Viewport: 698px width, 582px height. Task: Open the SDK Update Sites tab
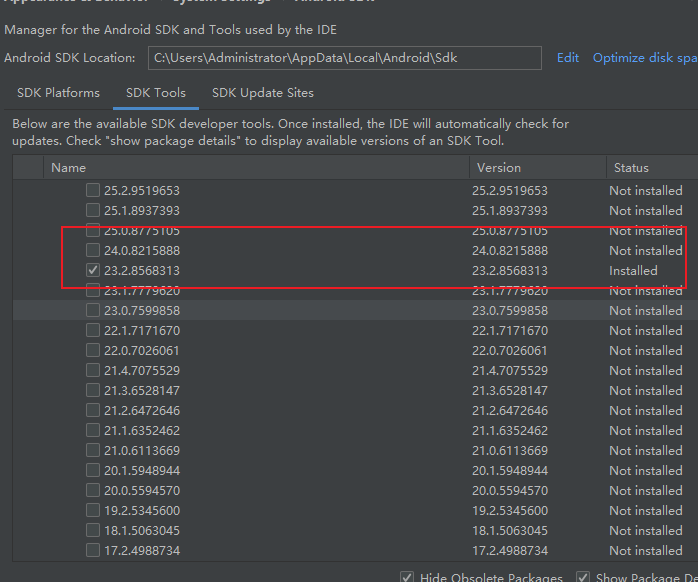[262, 93]
